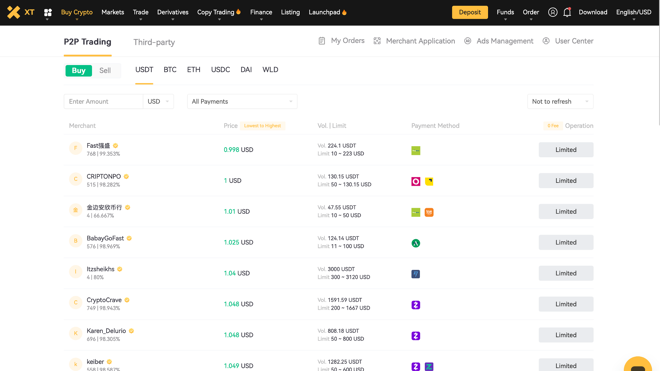
Task: Click Limited button for Fast merchant
Action: click(x=566, y=149)
